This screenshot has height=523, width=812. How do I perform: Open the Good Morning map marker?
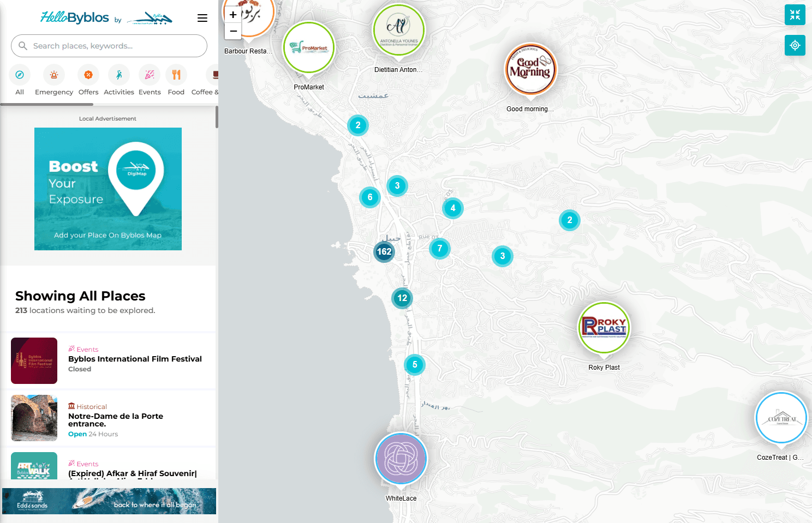530,69
